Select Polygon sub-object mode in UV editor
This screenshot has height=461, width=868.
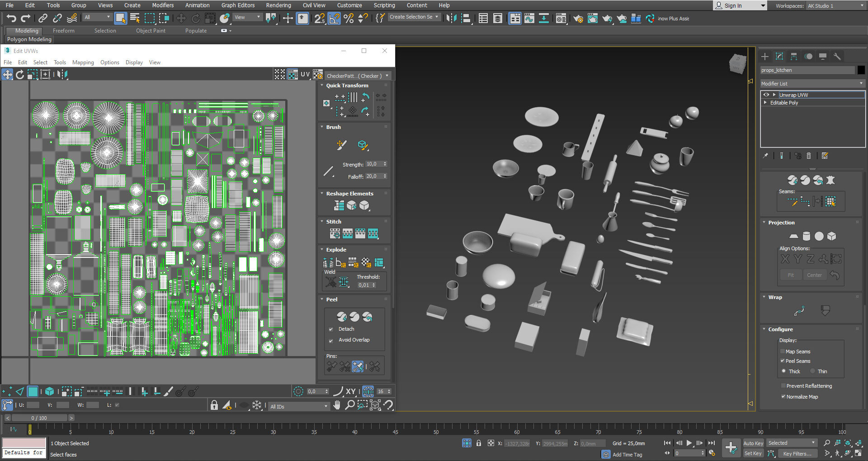point(33,391)
